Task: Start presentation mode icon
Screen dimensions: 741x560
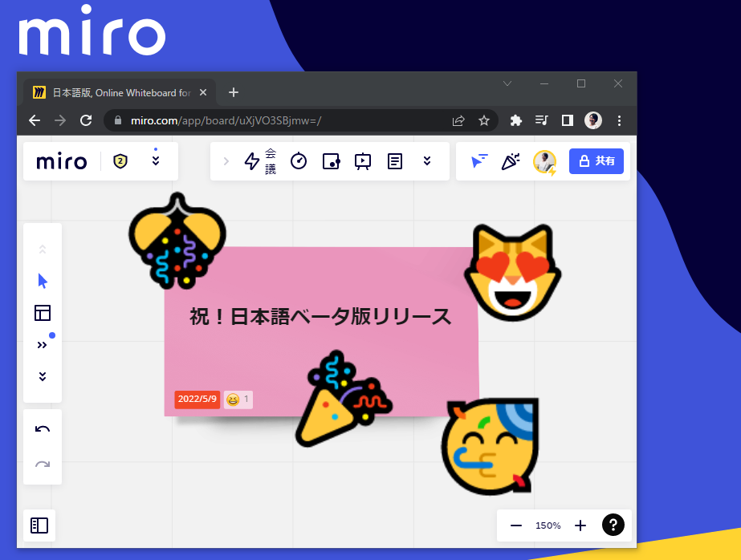Action: tap(362, 161)
